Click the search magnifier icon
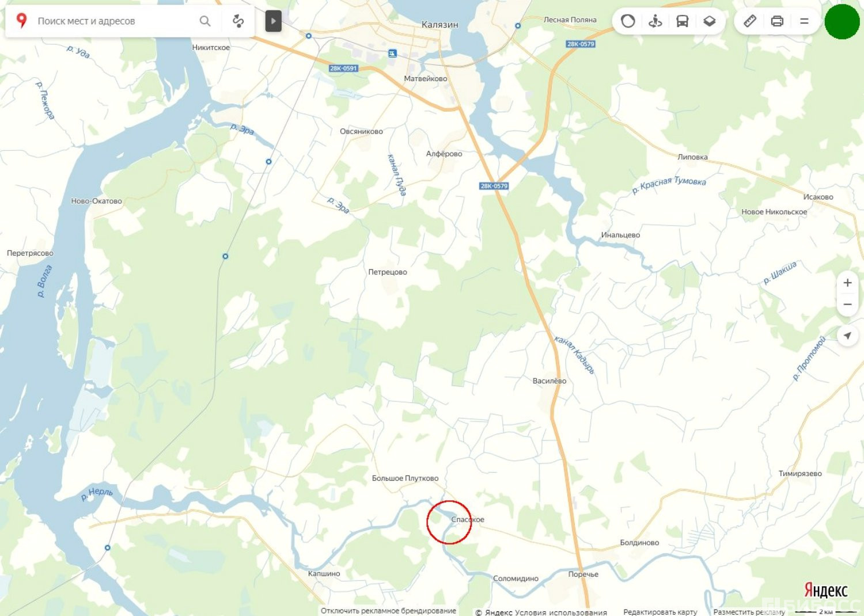This screenshot has height=616, width=864. tap(204, 21)
